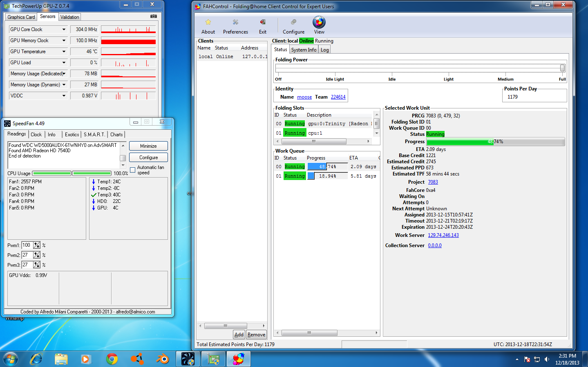Image resolution: width=588 pixels, height=367 pixels.
Task: Click the GPU-Z title bar app icon
Action: click(7, 6)
